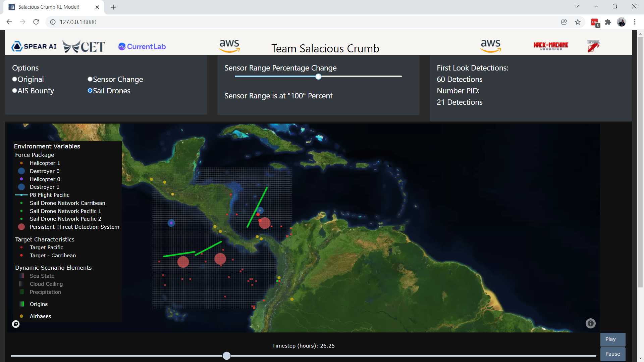
Task: Toggle Helicopter 0 legend entry
Action: pyautogui.click(x=45, y=179)
